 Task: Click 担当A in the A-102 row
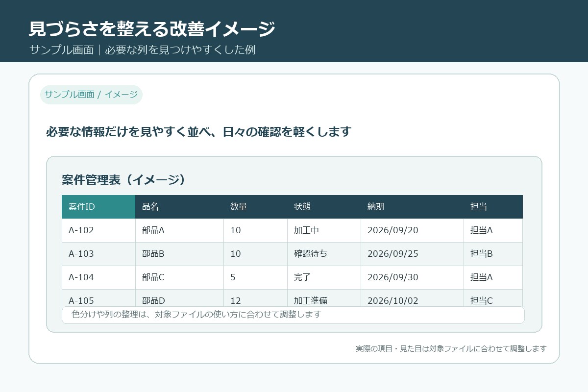(x=493, y=230)
